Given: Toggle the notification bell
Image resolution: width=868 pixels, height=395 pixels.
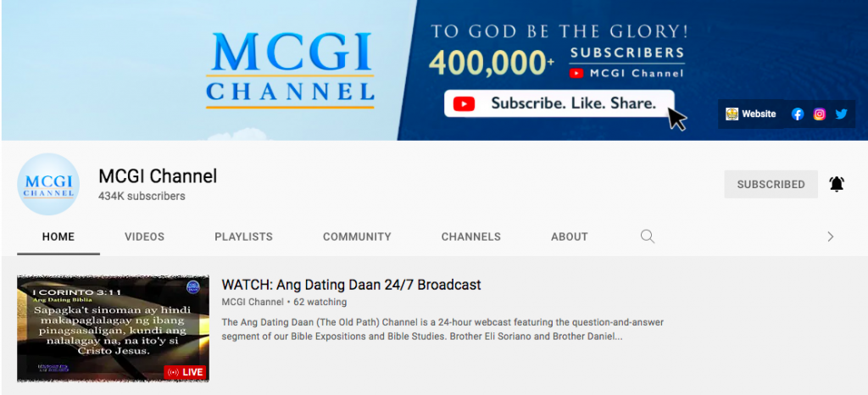Looking at the screenshot, I should click(837, 184).
